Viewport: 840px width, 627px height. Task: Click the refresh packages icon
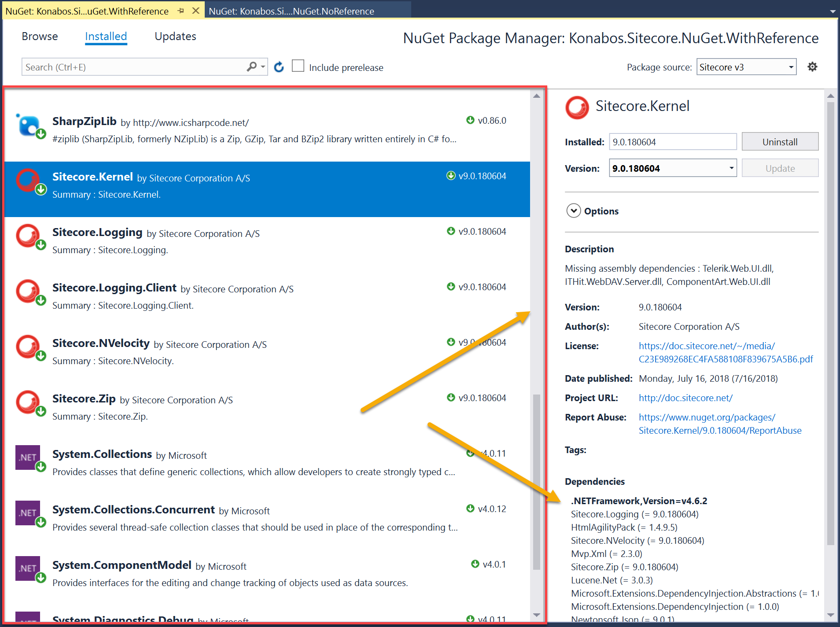[x=279, y=67]
